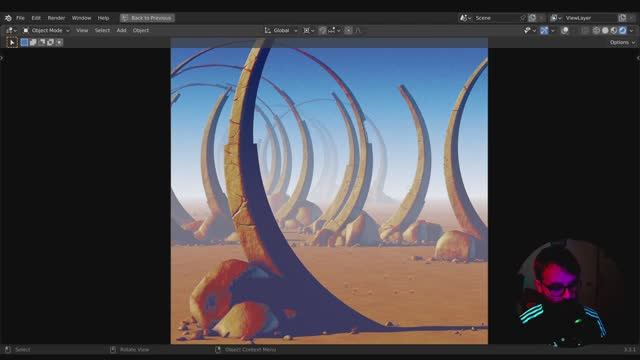Toggle the X-Ray icon
The image size is (640, 360).
pos(585,30)
